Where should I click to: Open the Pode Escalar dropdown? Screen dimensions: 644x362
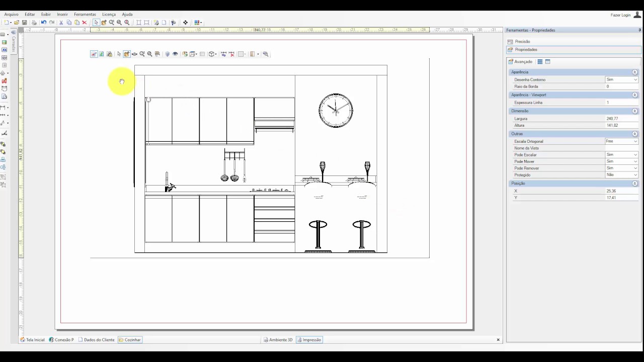[x=622, y=155]
